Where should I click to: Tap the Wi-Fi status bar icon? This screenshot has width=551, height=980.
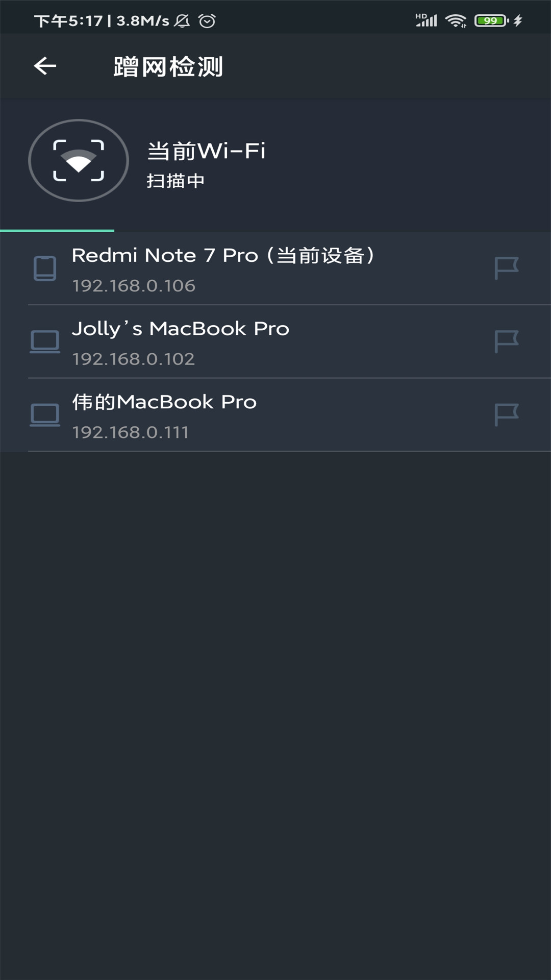point(455,20)
